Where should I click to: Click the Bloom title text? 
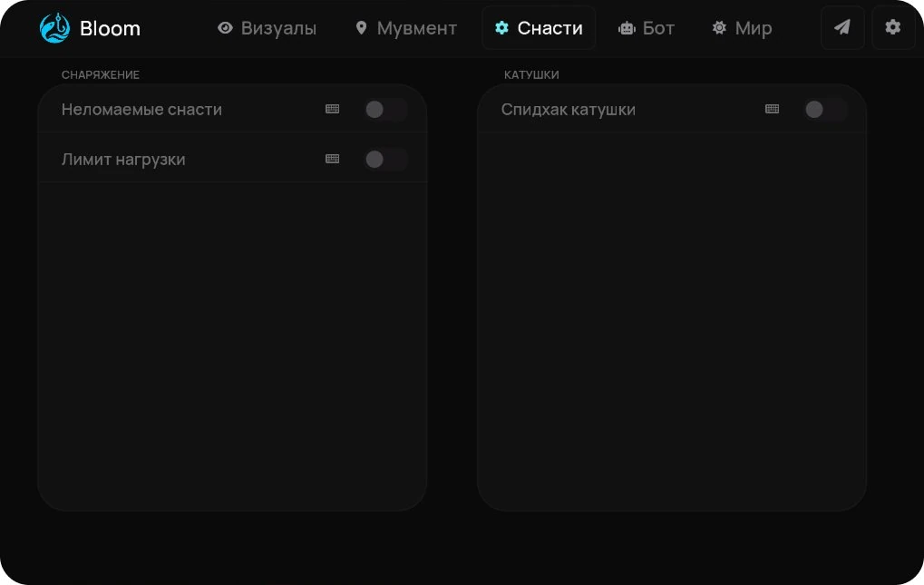point(111,28)
